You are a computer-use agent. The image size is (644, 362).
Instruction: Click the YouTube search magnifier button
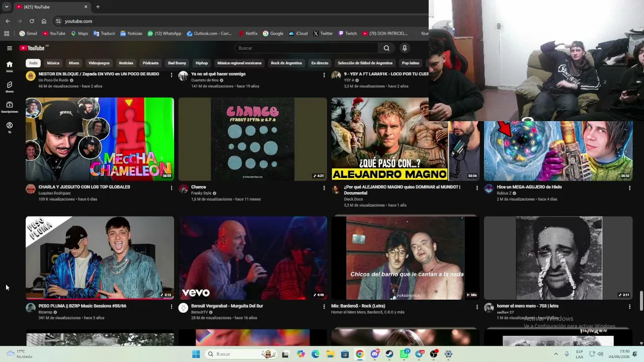pos(386,48)
